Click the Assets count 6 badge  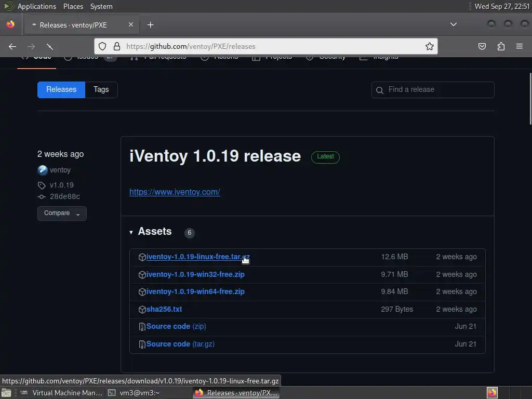pyautogui.click(x=189, y=233)
